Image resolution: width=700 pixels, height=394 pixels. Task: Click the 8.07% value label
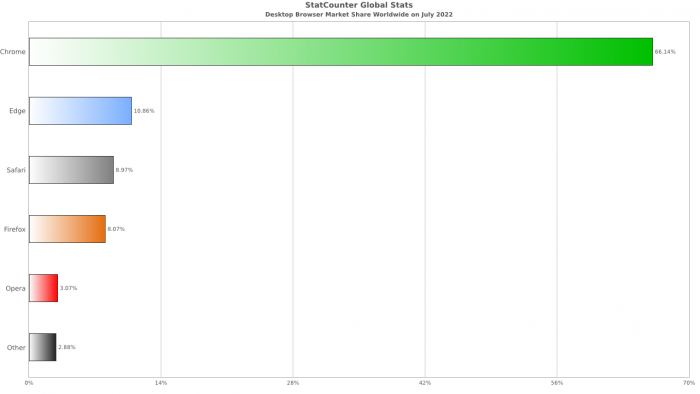click(116, 229)
